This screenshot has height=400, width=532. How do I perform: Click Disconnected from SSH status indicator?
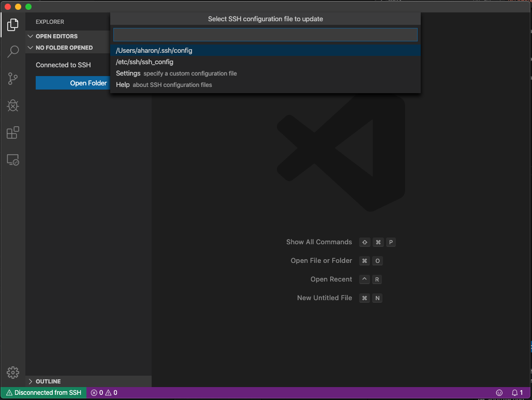(x=44, y=393)
